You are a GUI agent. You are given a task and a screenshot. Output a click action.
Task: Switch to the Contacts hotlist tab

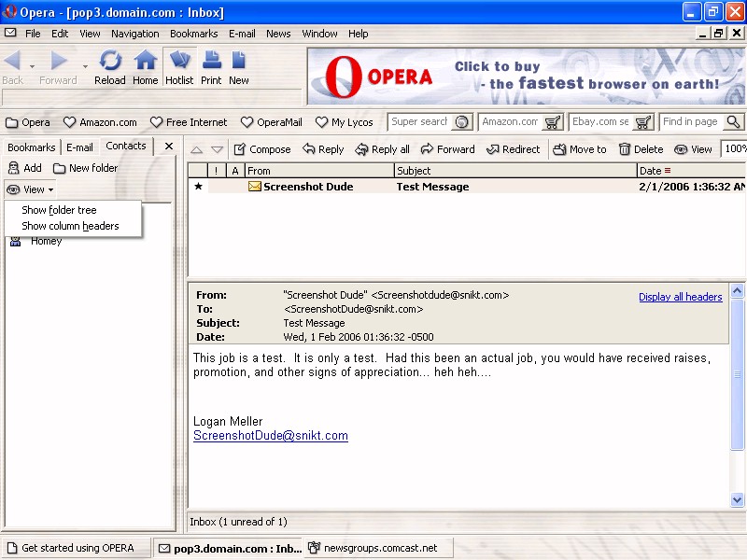click(126, 146)
